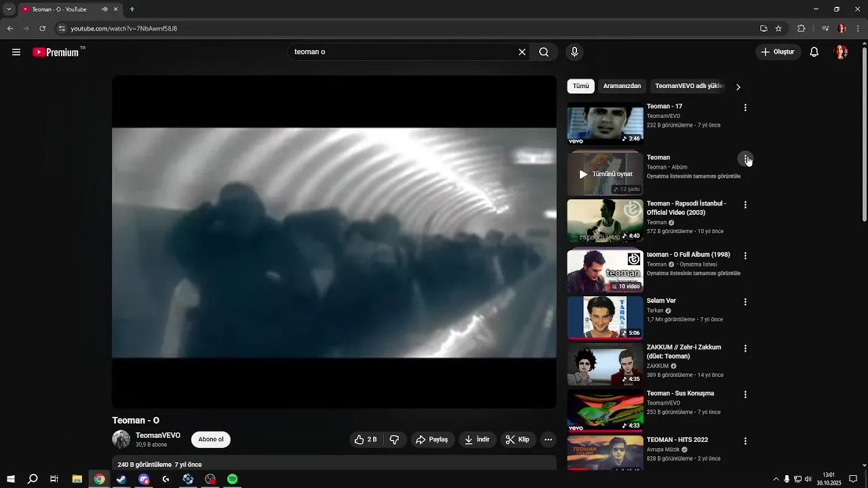Open the YouTube hamburger guide menu

pos(16,52)
